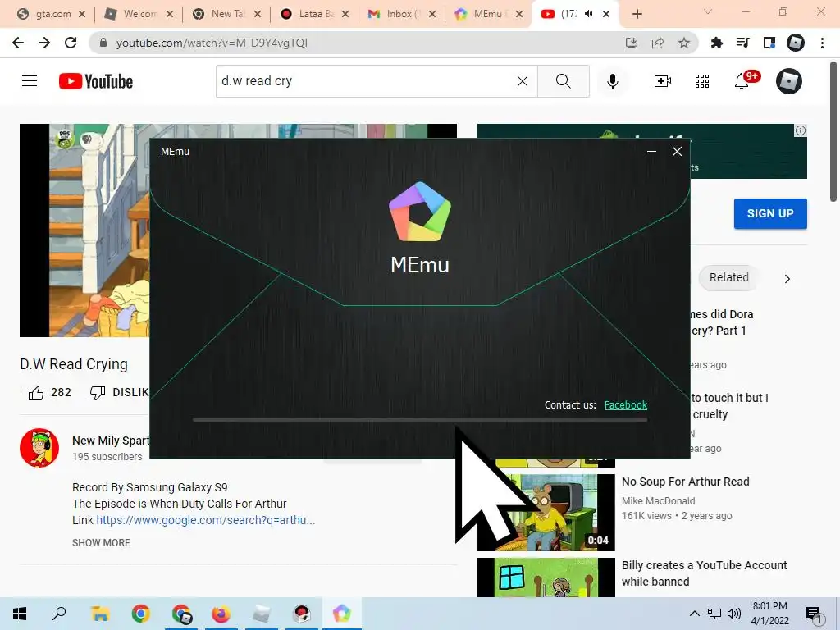Open No Soup For Arthur thumbnail

pos(546,512)
